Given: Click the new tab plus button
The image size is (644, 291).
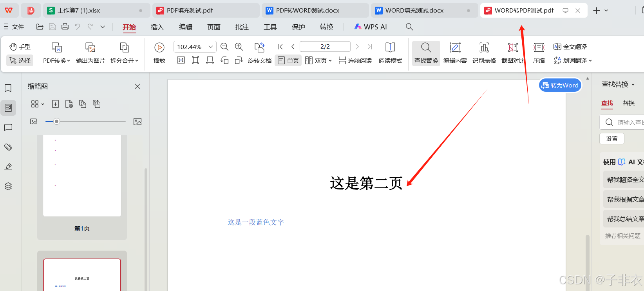Looking at the screenshot, I should tap(597, 11).
